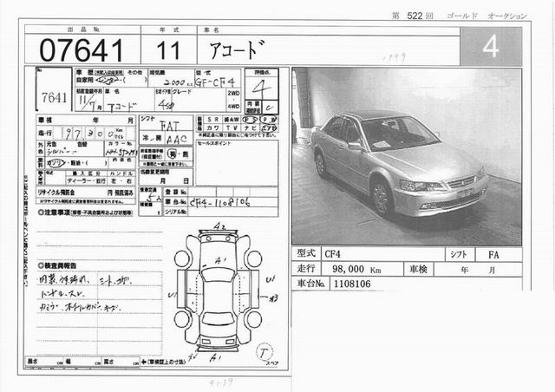Click the circled T spare tire mark
Viewport: 555px width, 392px height.
[x=264, y=352]
